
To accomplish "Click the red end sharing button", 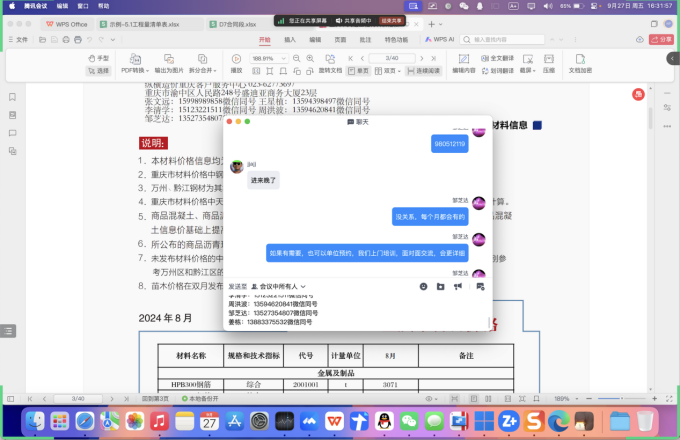I will 391,20.
